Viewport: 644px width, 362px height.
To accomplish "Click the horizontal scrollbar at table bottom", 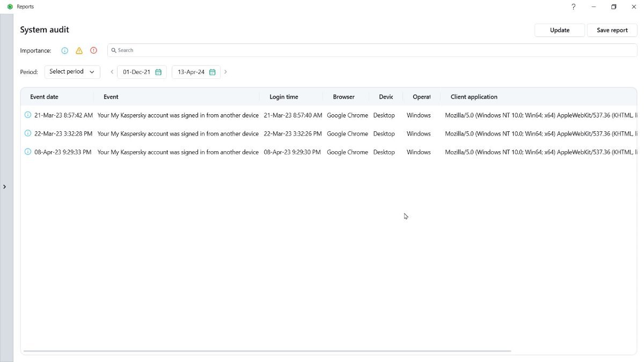I will (x=267, y=351).
